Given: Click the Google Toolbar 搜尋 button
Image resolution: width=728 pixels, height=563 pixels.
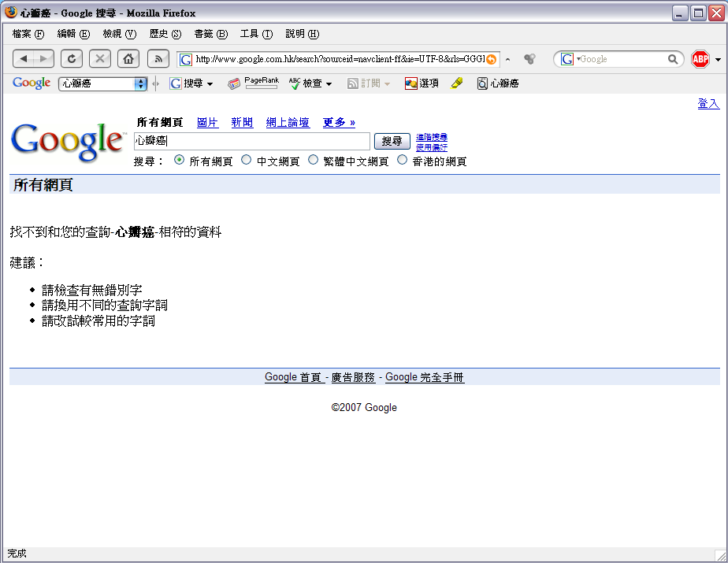Looking at the screenshot, I should [x=187, y=83].
